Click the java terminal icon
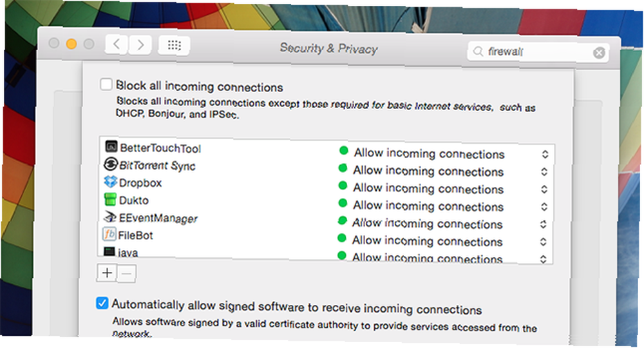 coord(109,251)
